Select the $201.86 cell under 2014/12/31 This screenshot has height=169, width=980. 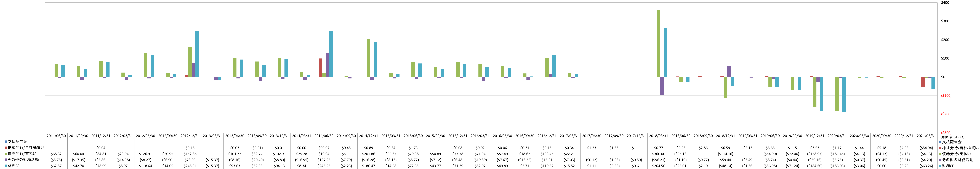(369, 154)
